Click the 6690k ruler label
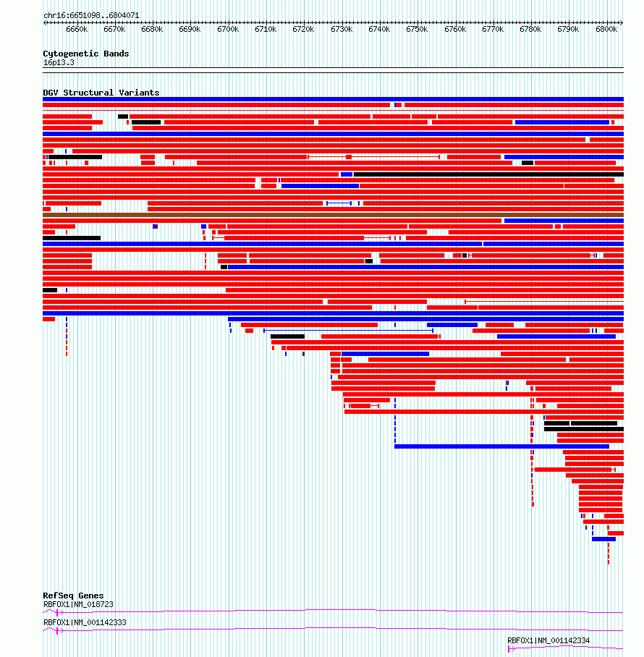This screenshot has height=657, width=644. 190,30
